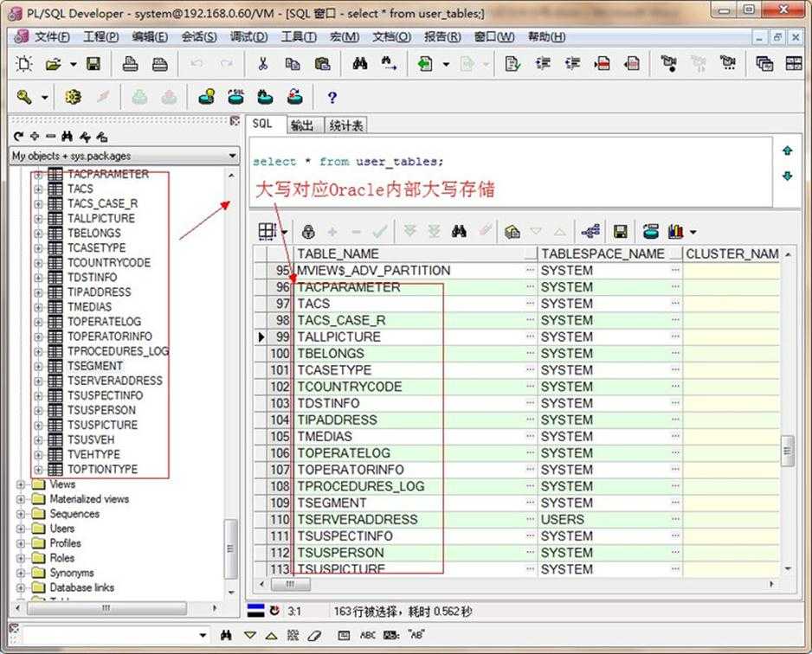Select the Database links folder

click(82, 587)
